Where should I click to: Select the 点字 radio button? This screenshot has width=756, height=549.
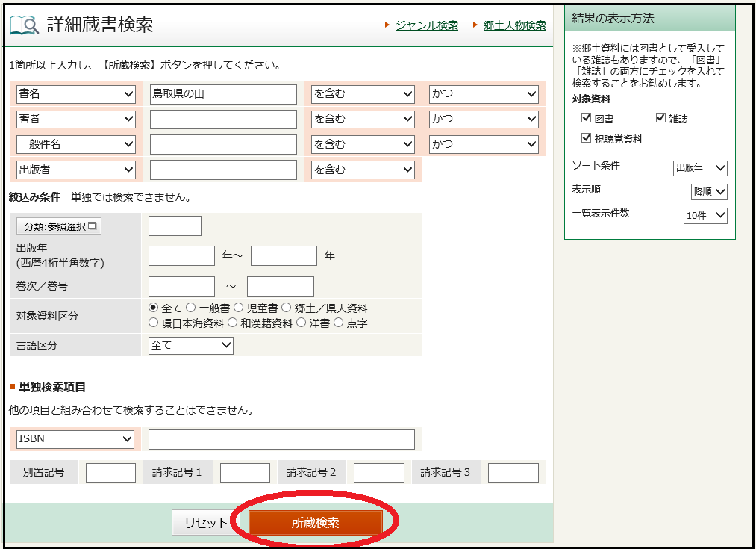[x=339, y=323]
